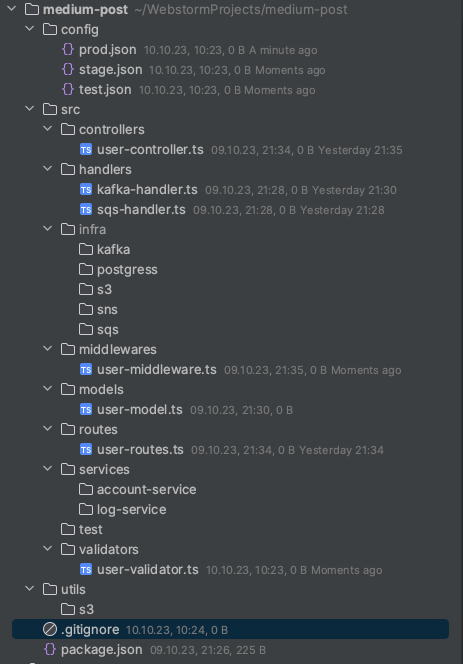463x664 pixels.
Task: Click the JSON icon next to prod.json
Action: pyautogui.click(x=68, y=50)
